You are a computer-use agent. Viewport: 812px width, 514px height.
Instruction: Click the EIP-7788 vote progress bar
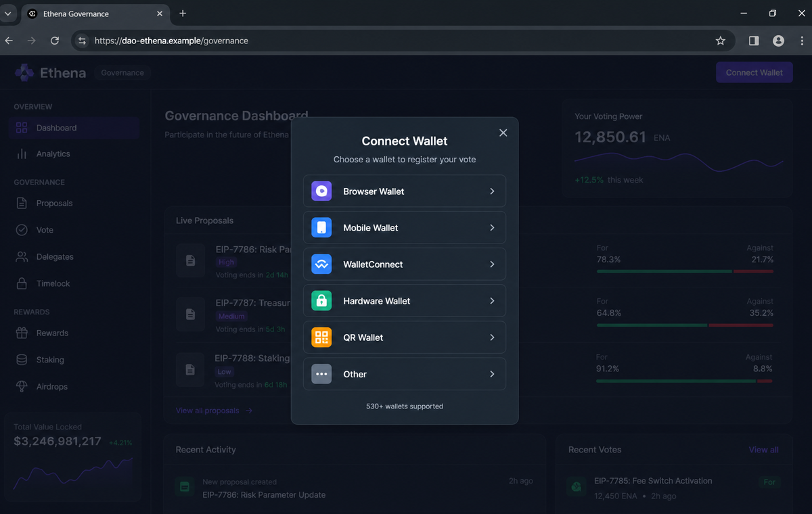(685, 381)
